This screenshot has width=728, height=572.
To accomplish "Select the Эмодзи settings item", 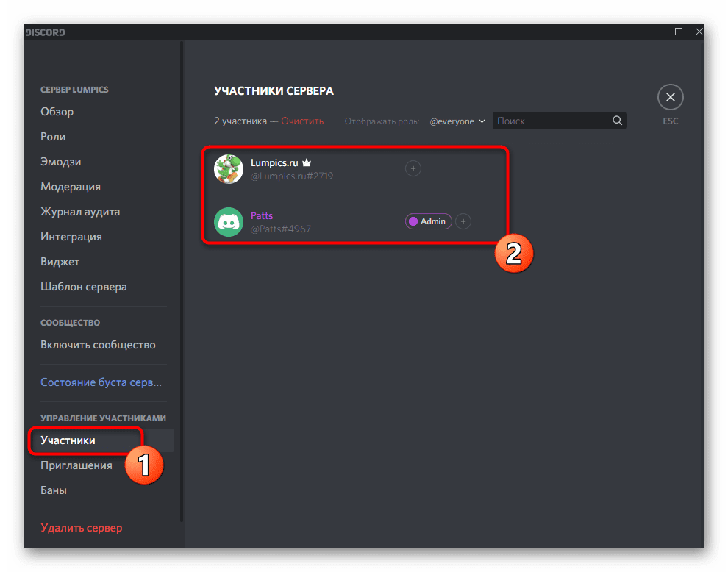I will click(x=60, y=162).
